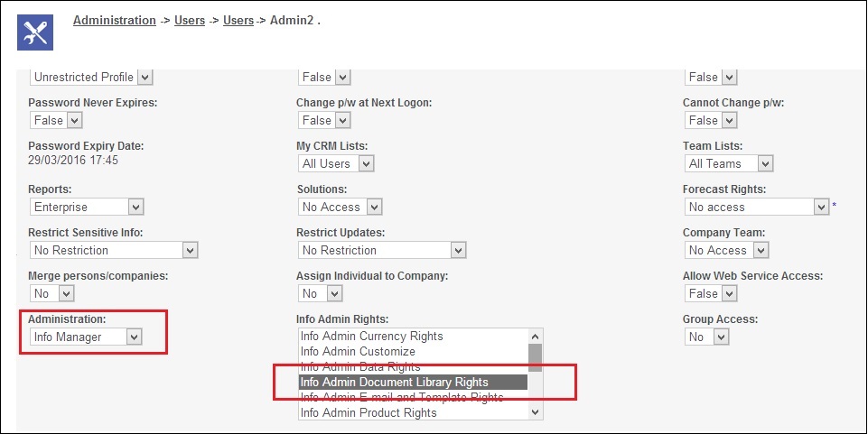The image size is (868, 434).
Task: Change the Group Access dropdown
Action: [x=707, y=337]
